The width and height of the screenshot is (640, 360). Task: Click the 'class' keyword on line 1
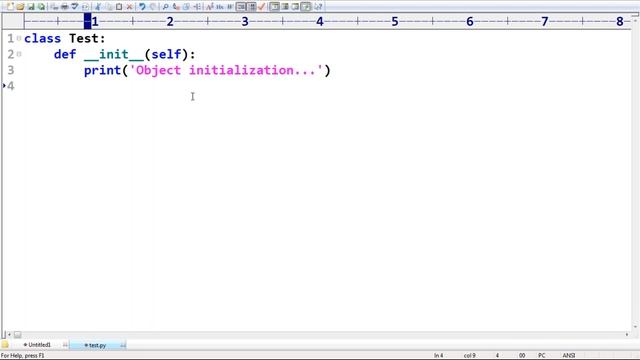coord(42,38)
